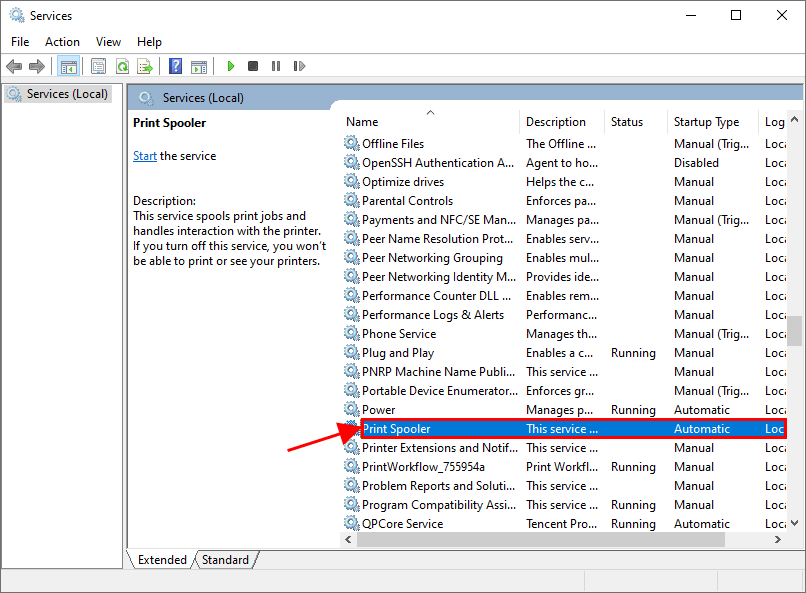Select the Plug and Play service row
Screen dimensions: 806x593
[x=398, y=353]
